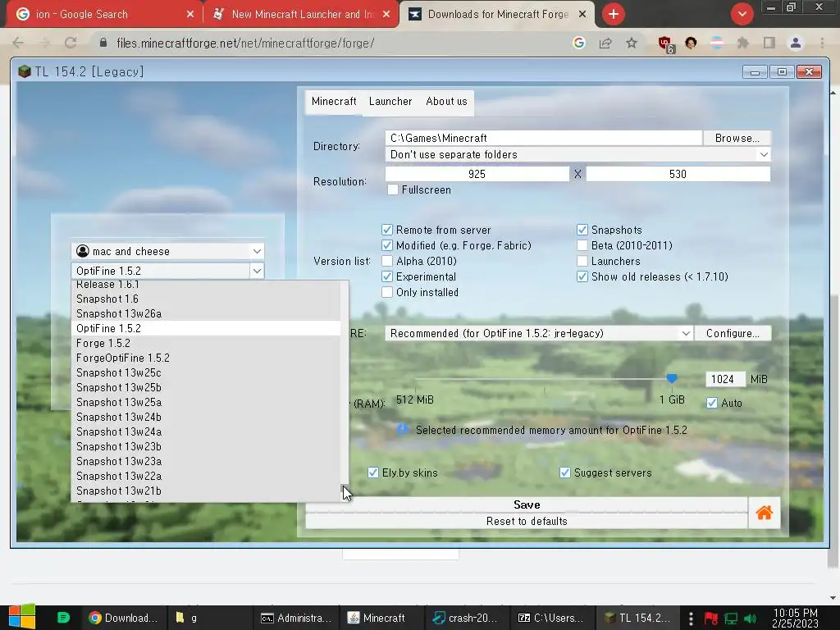The image size is (840, 630).
Task: Click the orange home icon button
Action: (764, 513)
